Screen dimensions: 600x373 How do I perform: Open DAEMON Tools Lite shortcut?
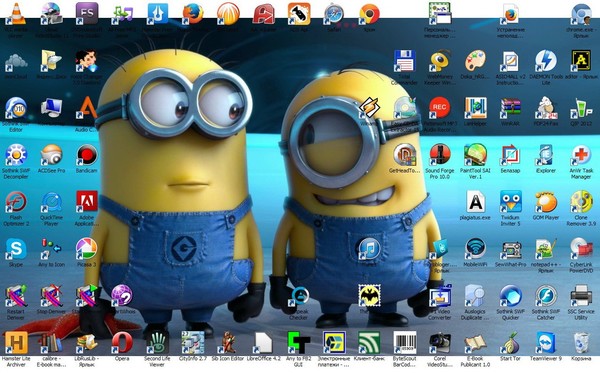click(x=546, y=61)
